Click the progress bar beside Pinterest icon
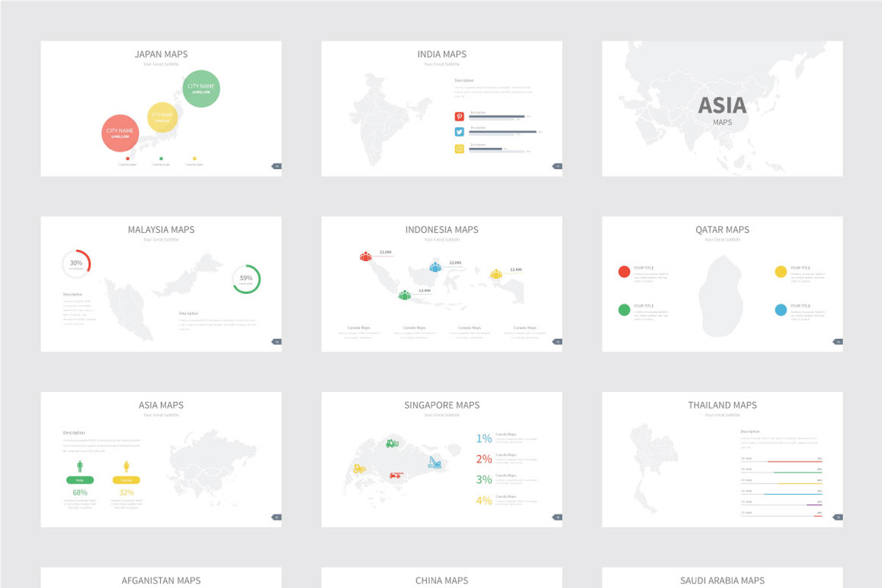This screenshot has width=882, height=588. (x=498, y=116)
